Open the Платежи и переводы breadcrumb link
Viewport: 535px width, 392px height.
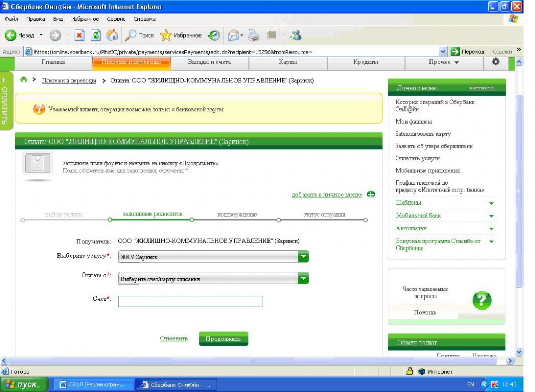tap(69, 81)
